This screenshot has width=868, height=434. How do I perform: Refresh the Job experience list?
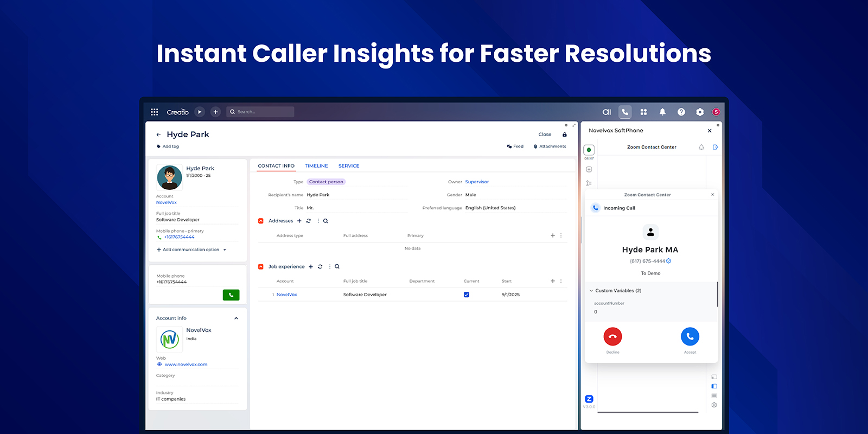coord(320,267)
